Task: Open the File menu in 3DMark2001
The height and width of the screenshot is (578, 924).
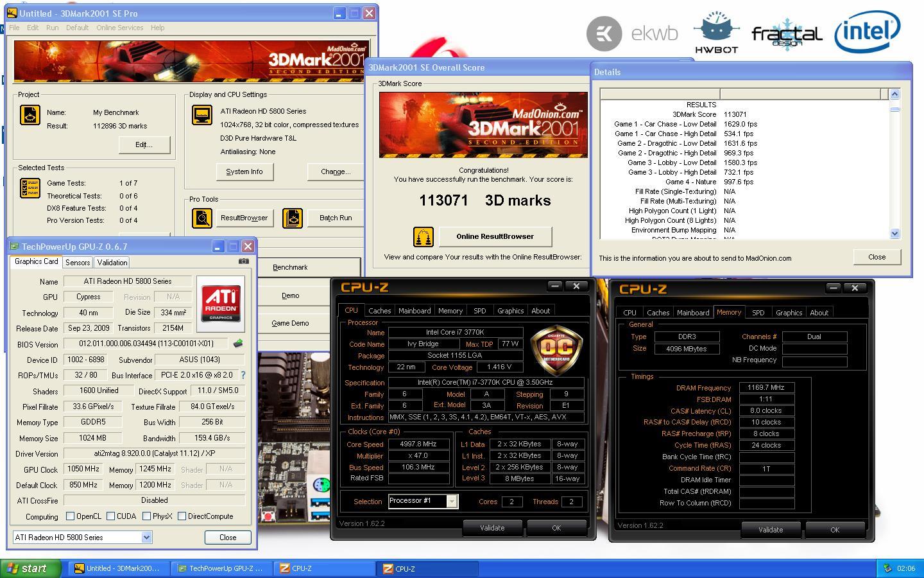Action: 14,28
